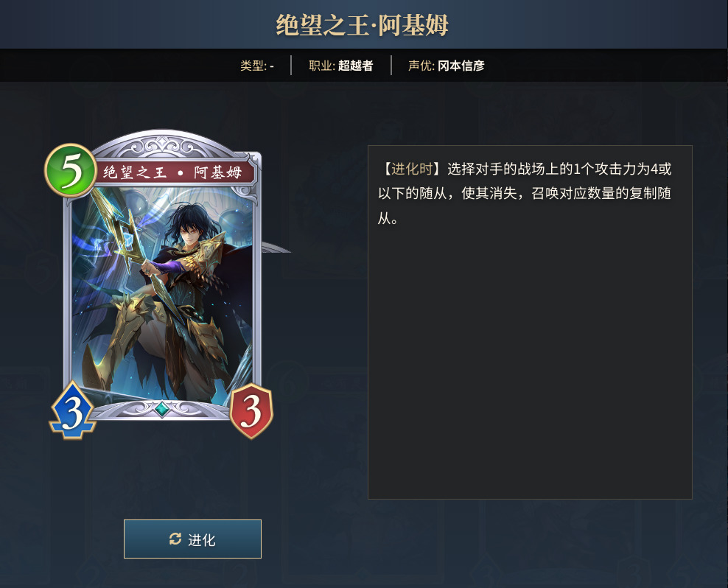Click the blue attack icon showing 3

pyautogui.click(x=72, y=411)
